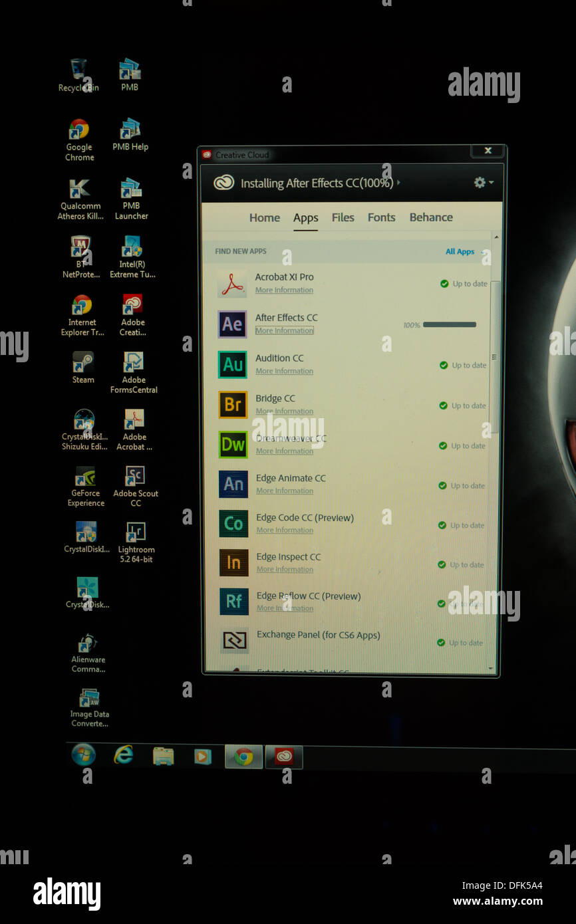The width and height of the screenshot is (576, 924).
Task: Open the All Apps filter dropdown
Action: (x=465, y=252)
